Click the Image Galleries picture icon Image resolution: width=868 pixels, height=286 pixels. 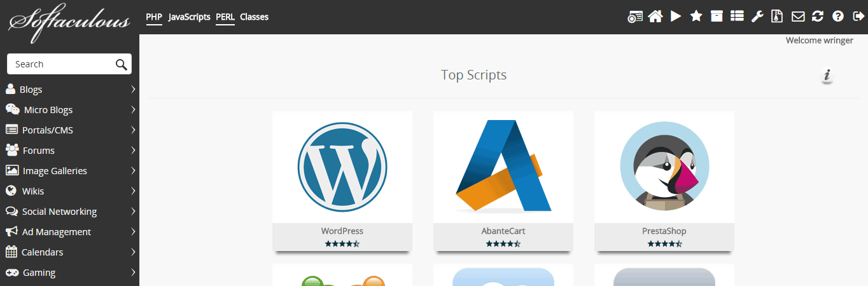click(11, 170)
